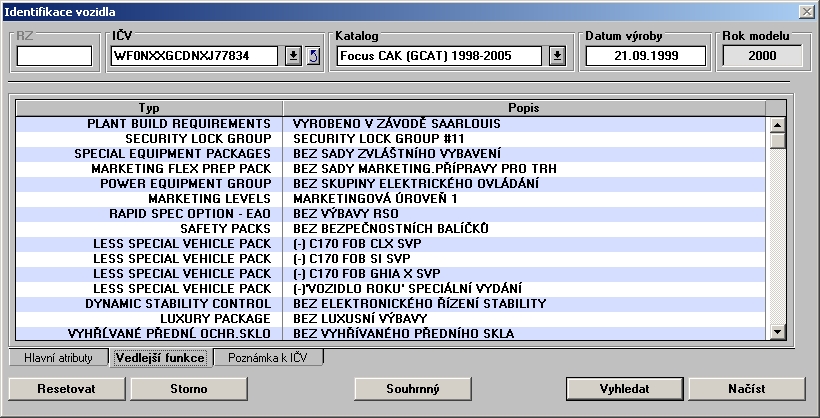This screenshot has width=820, height=418.
Task: Select the Vedlejší funkce tab
Action: (159, 357)
